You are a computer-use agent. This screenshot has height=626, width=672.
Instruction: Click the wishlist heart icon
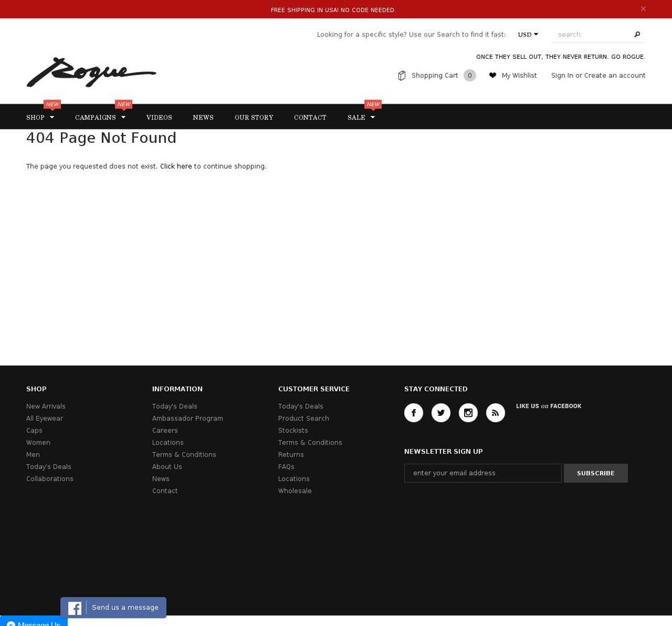492,75
